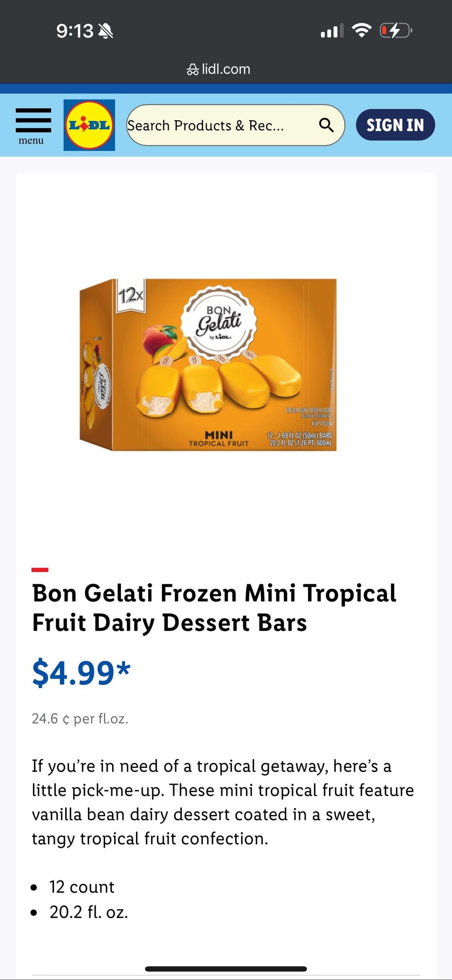Tap the Wi-Fi status icon
Image resolution: width=452 pixels, height=980 pixels.
(x=362, y=30)
